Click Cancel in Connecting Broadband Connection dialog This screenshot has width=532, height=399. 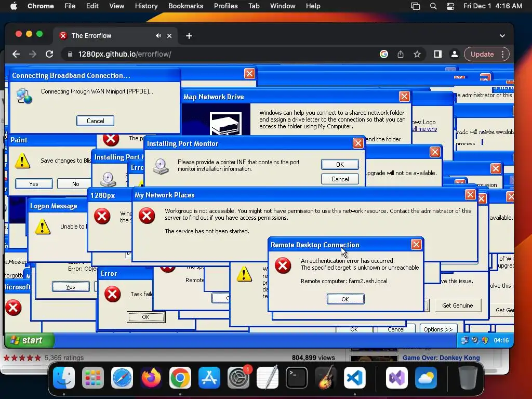click(x=96, y=121)
